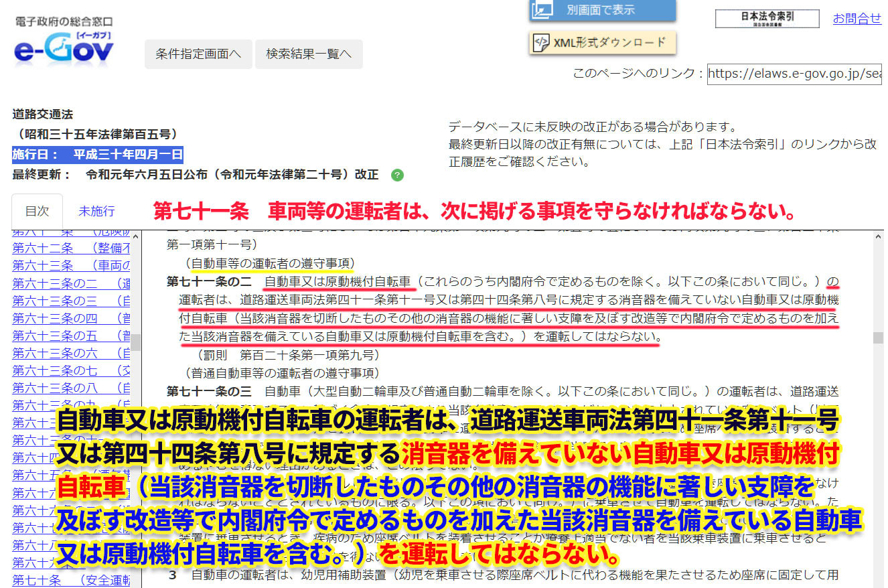Switch to the 目次 tab
888x588 pixels.
[37, 211]
